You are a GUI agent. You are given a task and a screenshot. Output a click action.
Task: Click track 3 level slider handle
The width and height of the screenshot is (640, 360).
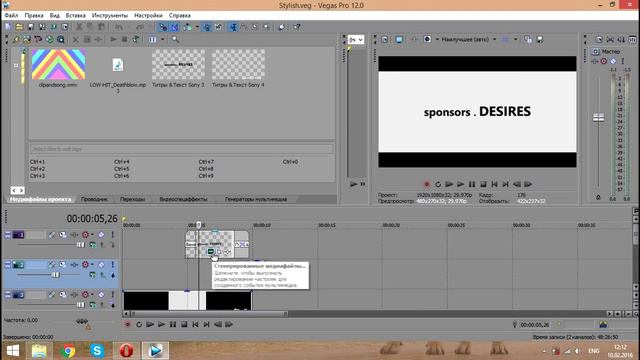81,305
